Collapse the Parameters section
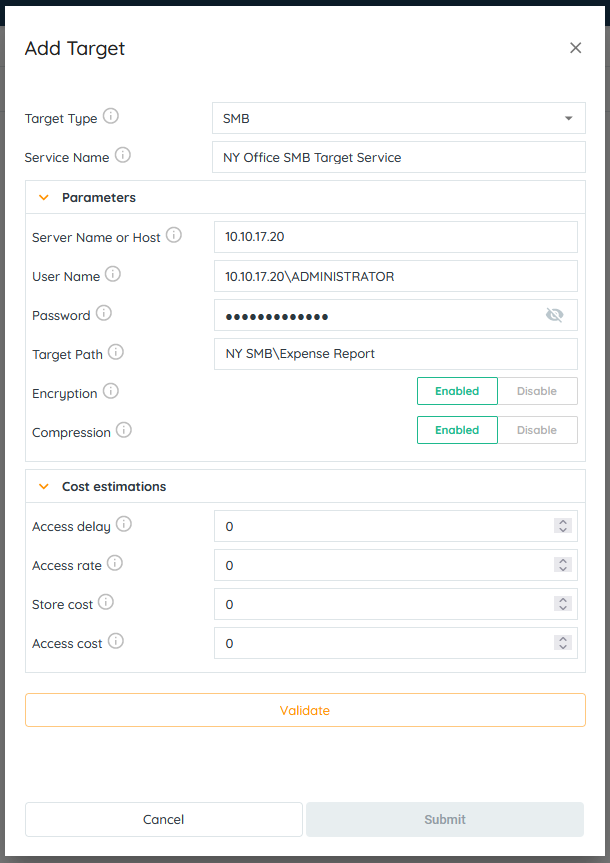Viewport: 610px width, 863px height. [x=43, y=198]
